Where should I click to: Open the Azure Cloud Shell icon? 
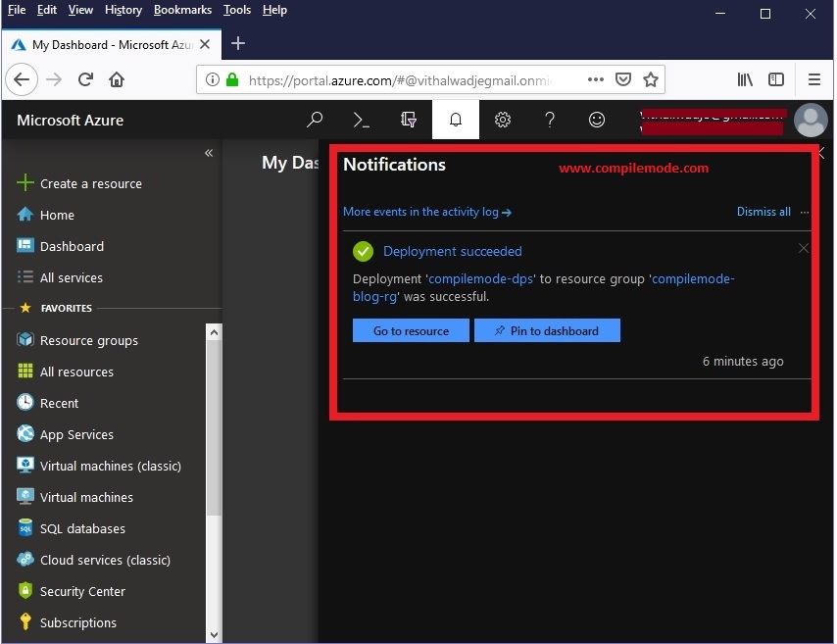(361, 120)
